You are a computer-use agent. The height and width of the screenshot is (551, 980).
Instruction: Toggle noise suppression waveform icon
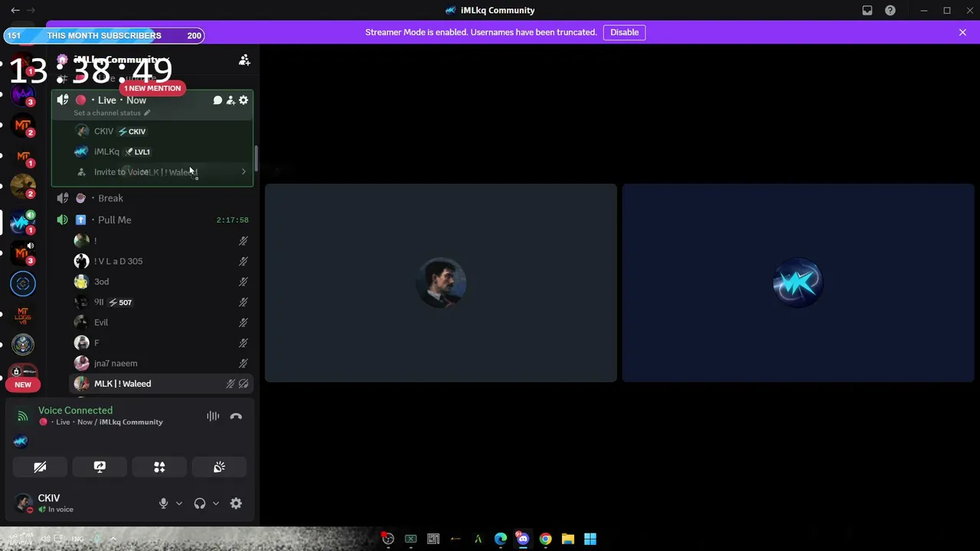pos(213,416)
